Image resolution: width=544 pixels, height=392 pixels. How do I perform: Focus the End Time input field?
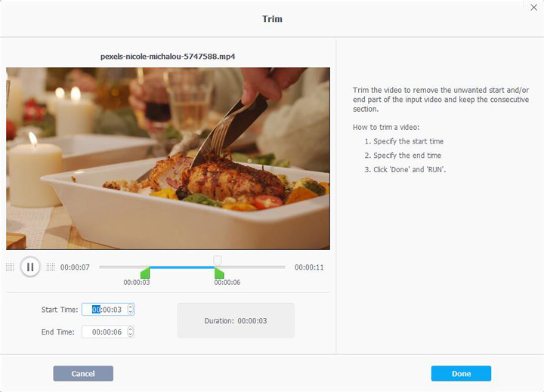(x=108, y=332)
